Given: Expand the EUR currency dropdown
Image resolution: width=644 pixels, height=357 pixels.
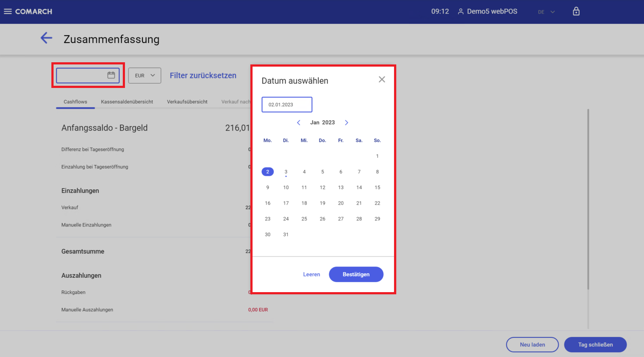Looking at the screenshot, I should [145, 75].
